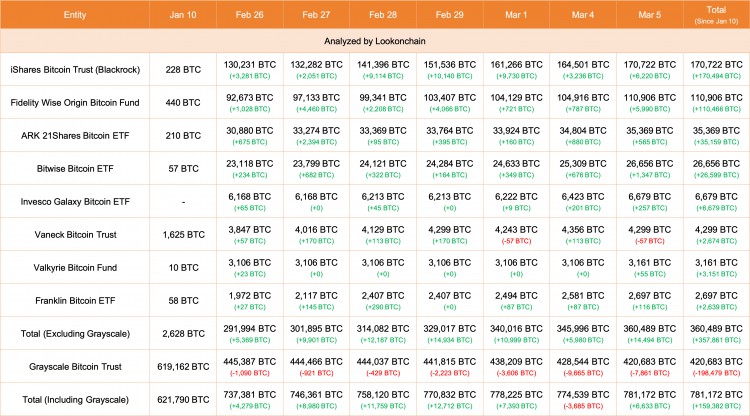Click the 737,381 BTC value

pos(250,394)
